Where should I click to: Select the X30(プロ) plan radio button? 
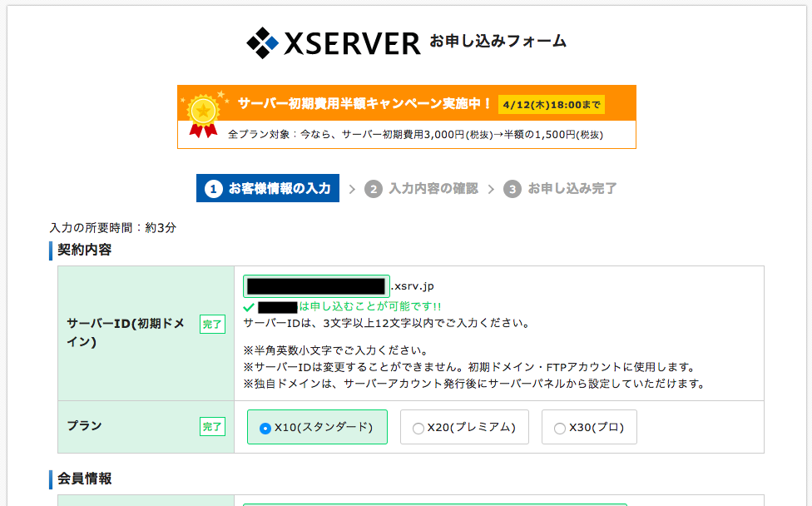point(559,429)
